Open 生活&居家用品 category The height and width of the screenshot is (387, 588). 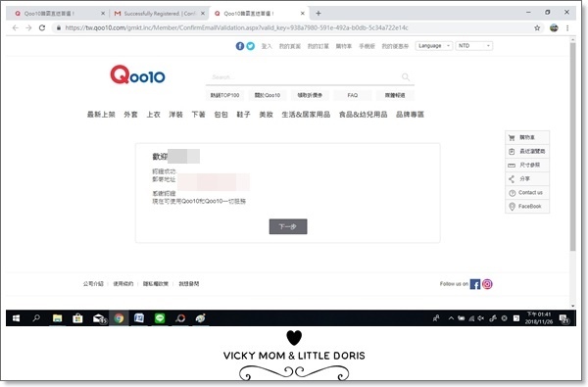[306, 115]
